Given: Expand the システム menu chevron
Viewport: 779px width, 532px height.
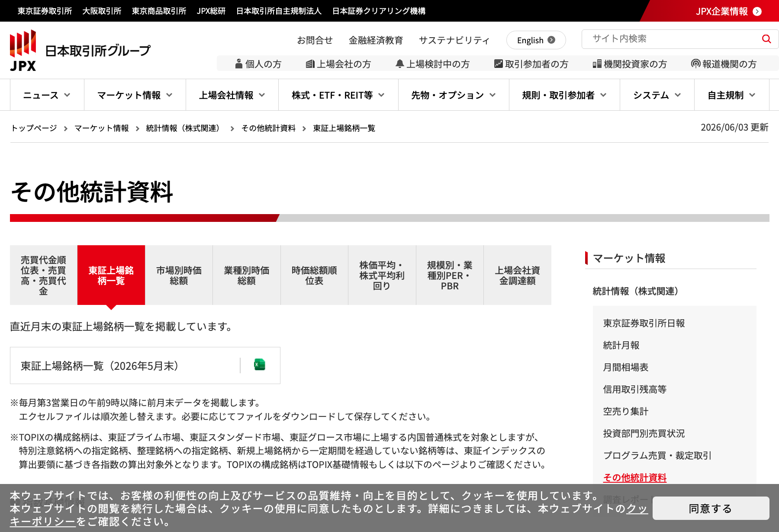Looking at the screenshot, I should click(678, 95).
